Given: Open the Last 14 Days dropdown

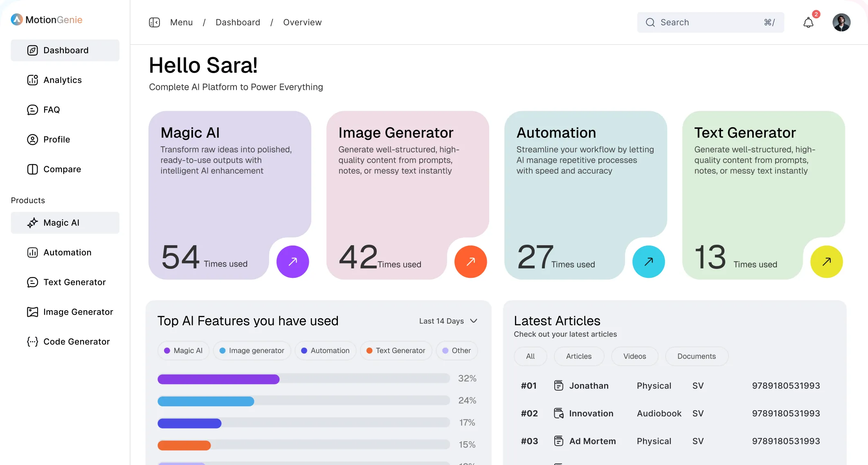Looking at the screenshot, I should click(448, 321).
